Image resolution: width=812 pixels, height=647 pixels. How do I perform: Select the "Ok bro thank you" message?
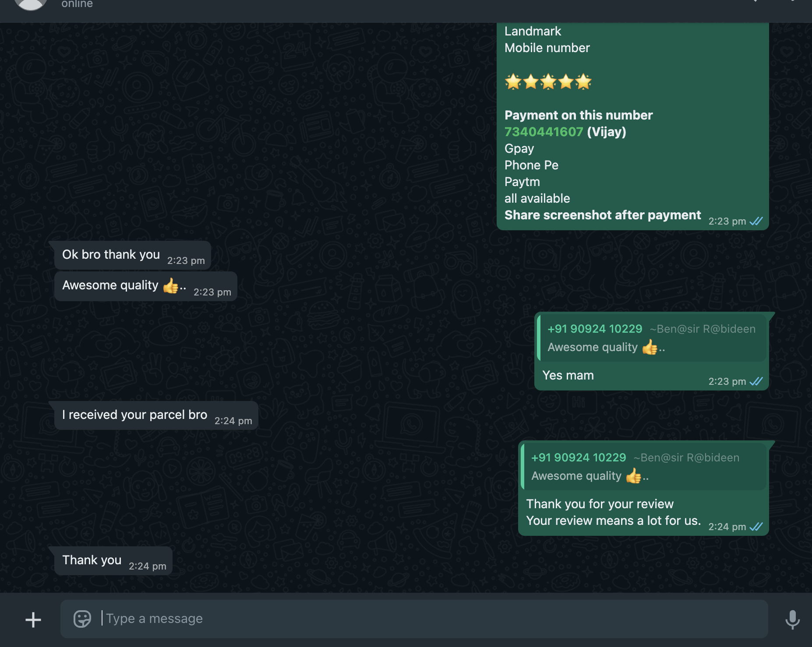click(111, 255)
